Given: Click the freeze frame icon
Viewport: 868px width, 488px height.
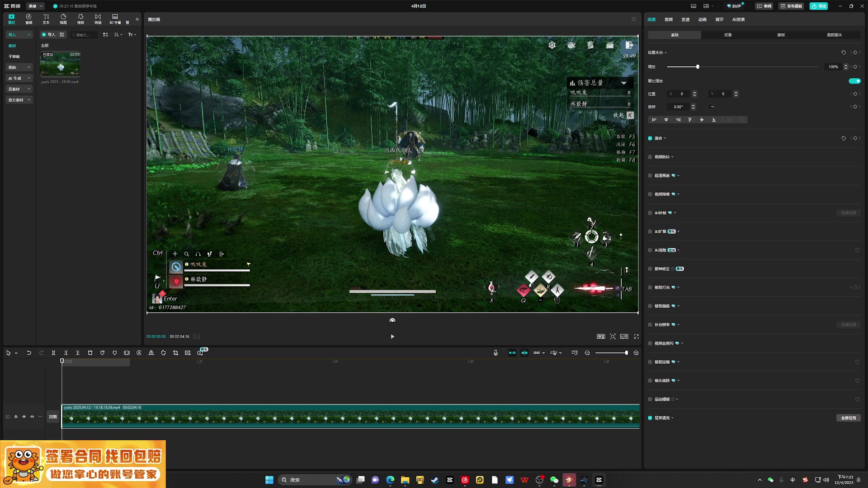Looking at the screenshot, I should pos(127,353).
